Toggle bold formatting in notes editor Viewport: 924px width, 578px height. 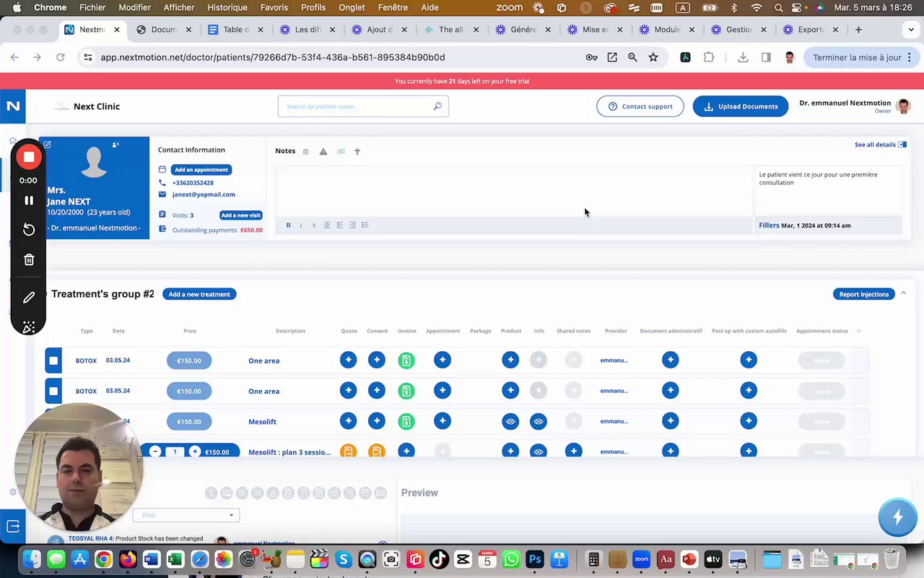tap(288, 225)
